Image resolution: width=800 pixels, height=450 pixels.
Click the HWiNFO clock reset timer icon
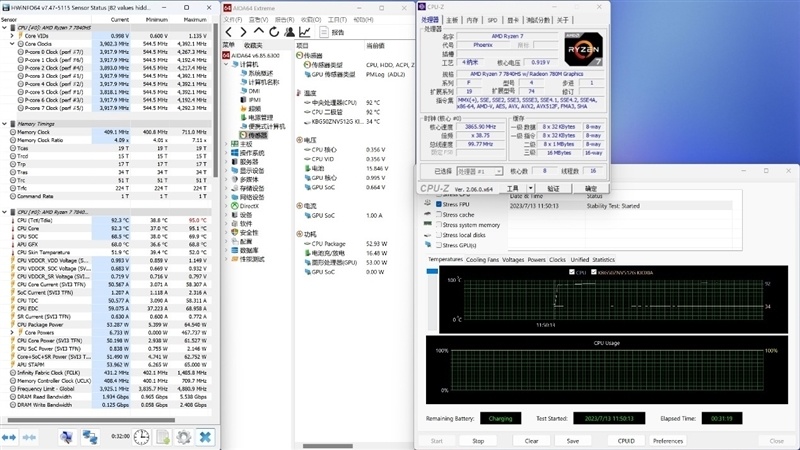point(142,437)
